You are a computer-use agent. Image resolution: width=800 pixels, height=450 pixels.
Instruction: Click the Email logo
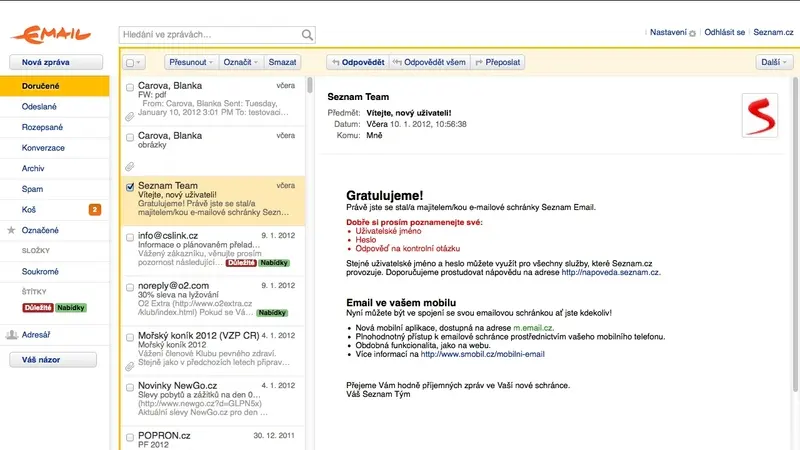(x=51, y=36)
